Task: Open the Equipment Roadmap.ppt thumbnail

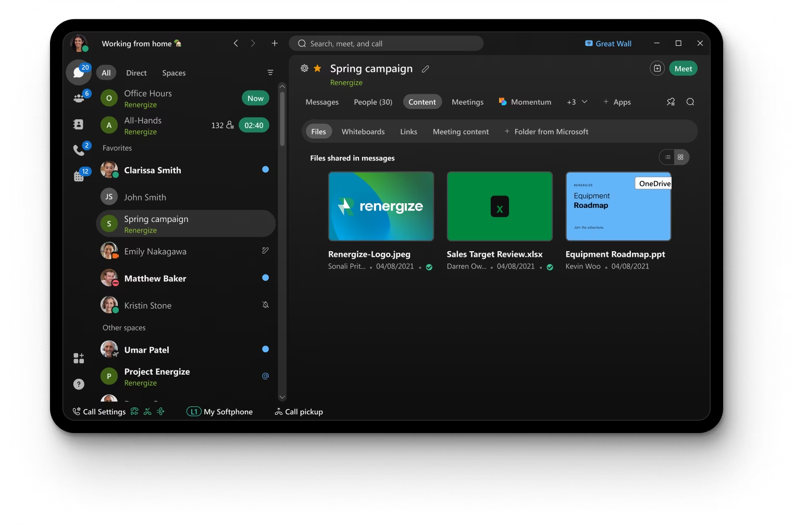Action: (x=618, y=206)
